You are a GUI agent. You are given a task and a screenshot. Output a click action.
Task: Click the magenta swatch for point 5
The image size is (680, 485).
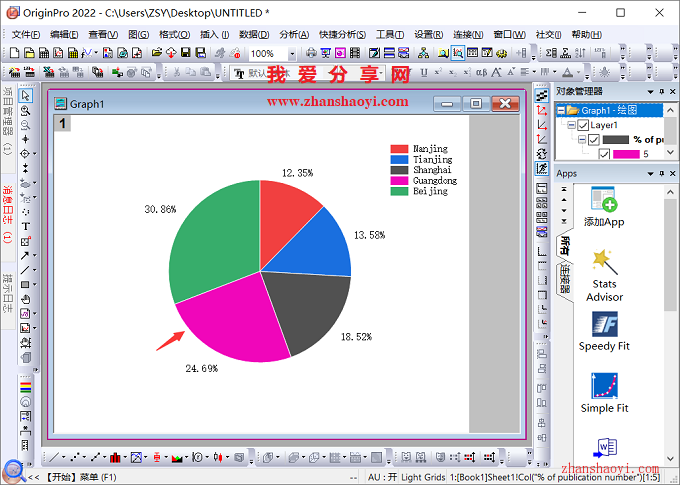click(x=626, y=154)
